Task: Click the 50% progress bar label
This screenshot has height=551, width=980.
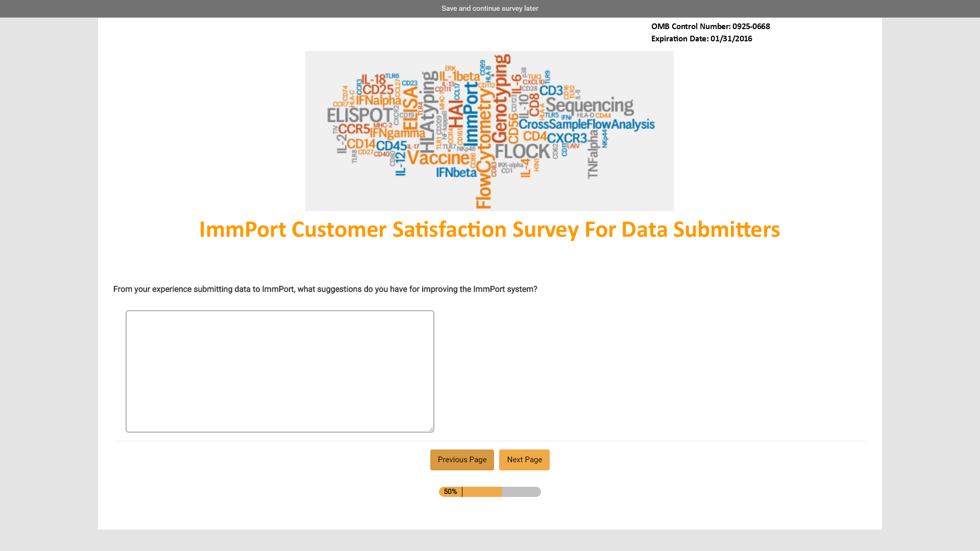Action: tap(450, 492)
